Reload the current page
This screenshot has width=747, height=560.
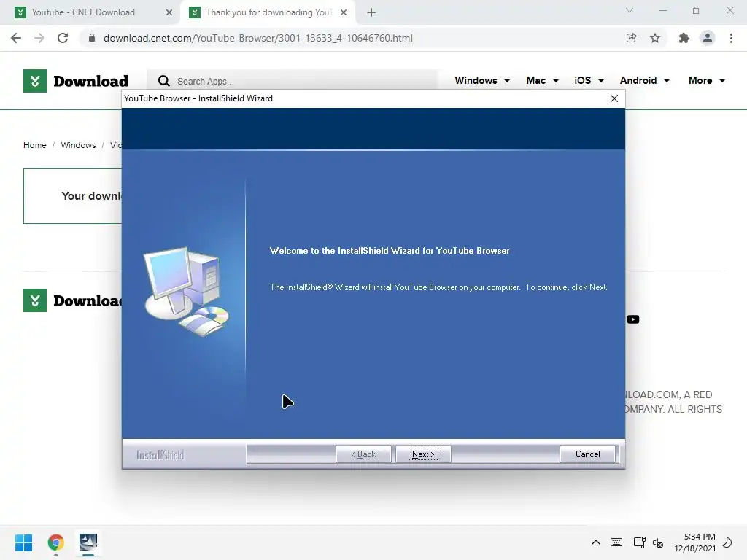pyautogui.click(x=63, y=38)
